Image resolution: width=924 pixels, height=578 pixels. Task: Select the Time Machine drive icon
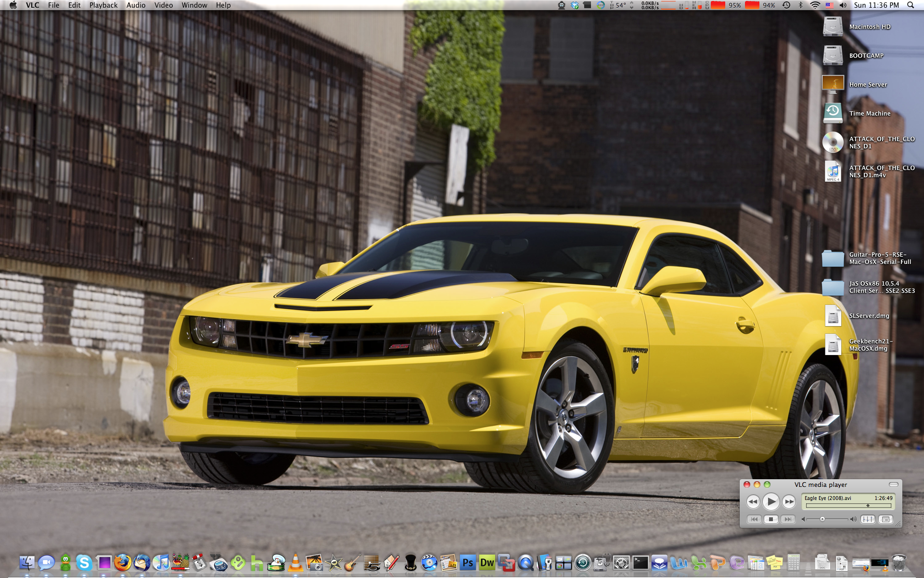833,114
